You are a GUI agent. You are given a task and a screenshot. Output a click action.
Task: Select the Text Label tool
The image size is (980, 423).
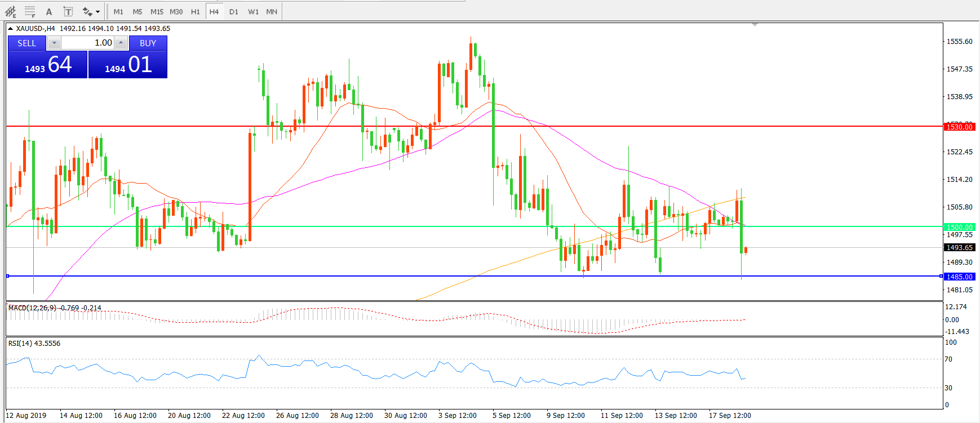pyautogui.click(x=68, y=11)
